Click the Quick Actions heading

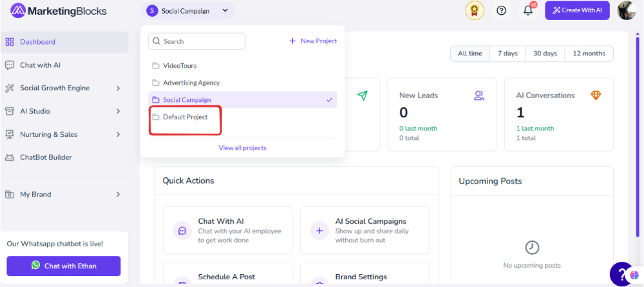[x=188, y=181]
